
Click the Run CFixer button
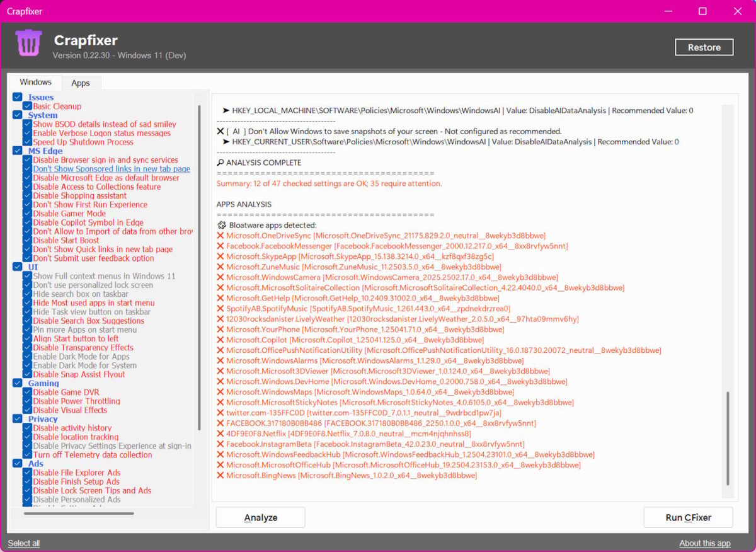pos(688,517)
